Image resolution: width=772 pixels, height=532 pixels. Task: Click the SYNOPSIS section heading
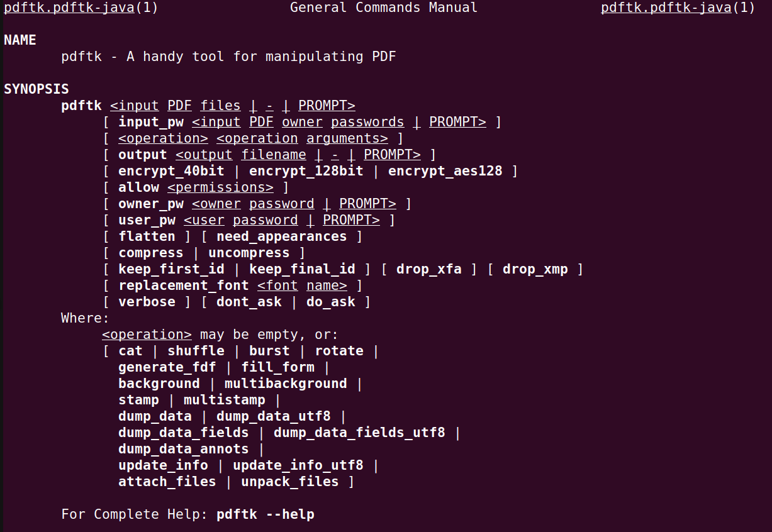pyautogui.click(x=36, y=89)
